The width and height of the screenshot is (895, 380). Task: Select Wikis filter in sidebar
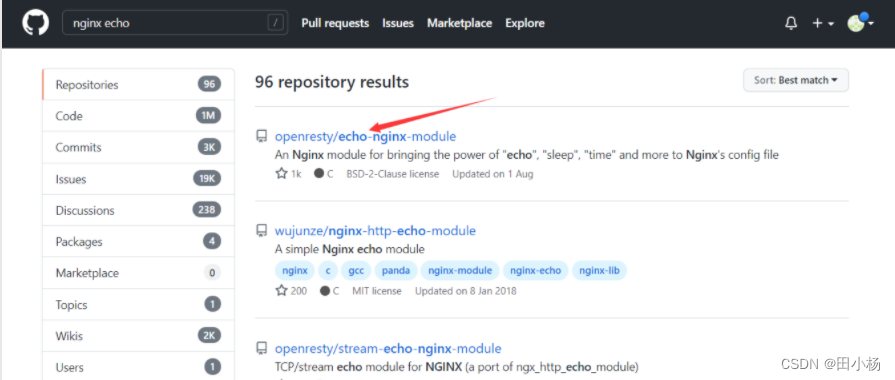coord(138,336)
